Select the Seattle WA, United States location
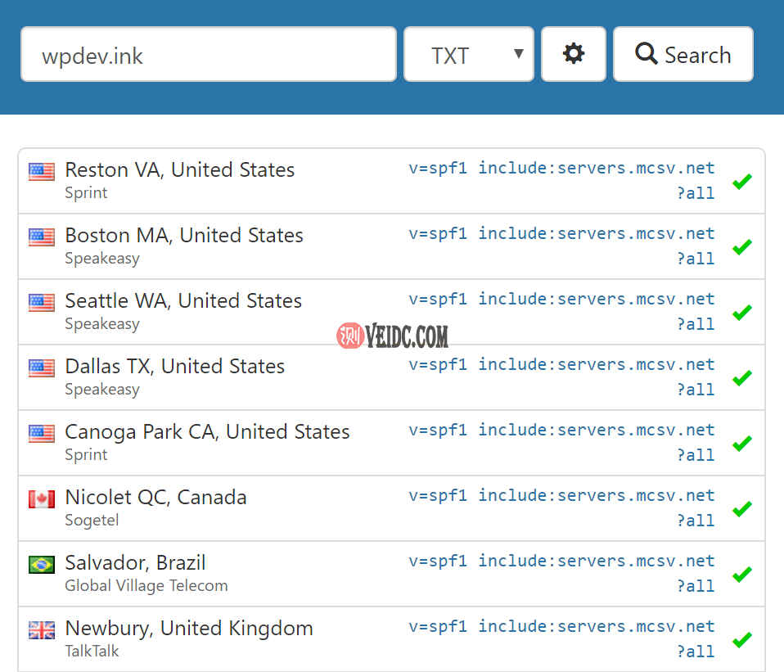The width and height of the screenshot is (784, 672). 183,301
